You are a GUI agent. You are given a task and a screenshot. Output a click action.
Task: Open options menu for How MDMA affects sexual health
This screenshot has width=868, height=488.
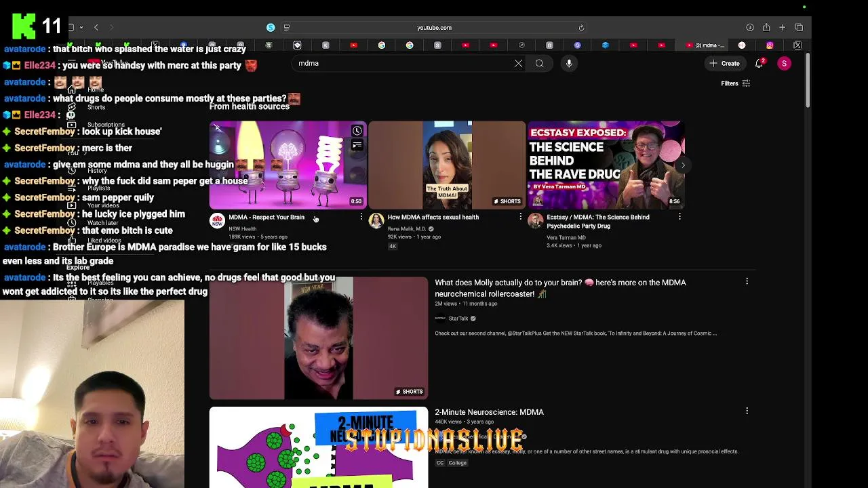tap(520, 217)
